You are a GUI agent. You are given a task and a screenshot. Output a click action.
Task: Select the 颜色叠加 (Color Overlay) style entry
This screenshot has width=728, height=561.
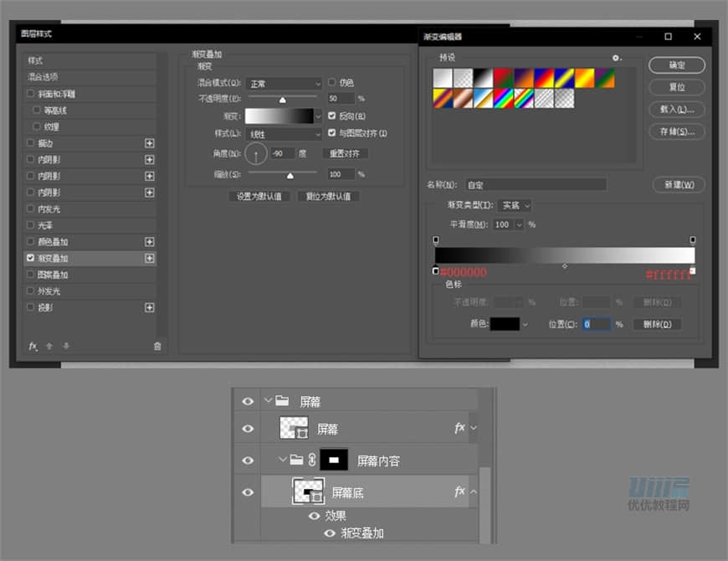(47, 242)
